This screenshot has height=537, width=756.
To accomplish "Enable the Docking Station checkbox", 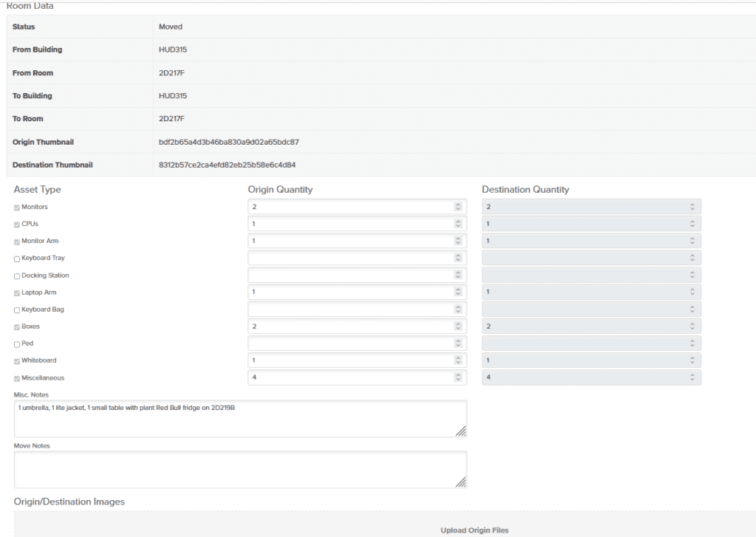I will tap(17, 276).
